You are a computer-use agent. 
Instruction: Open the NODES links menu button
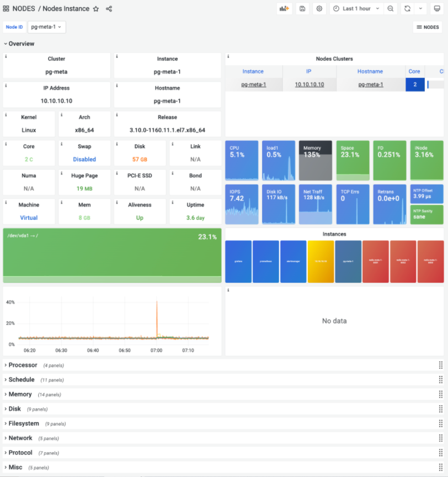point(428,27)
